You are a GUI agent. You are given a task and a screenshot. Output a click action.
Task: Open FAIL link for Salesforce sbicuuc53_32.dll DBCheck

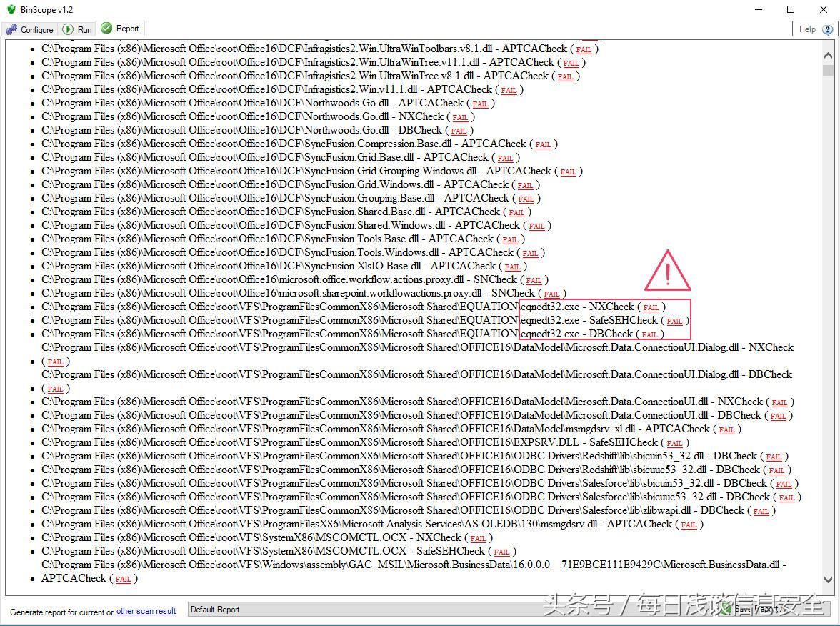786,498
